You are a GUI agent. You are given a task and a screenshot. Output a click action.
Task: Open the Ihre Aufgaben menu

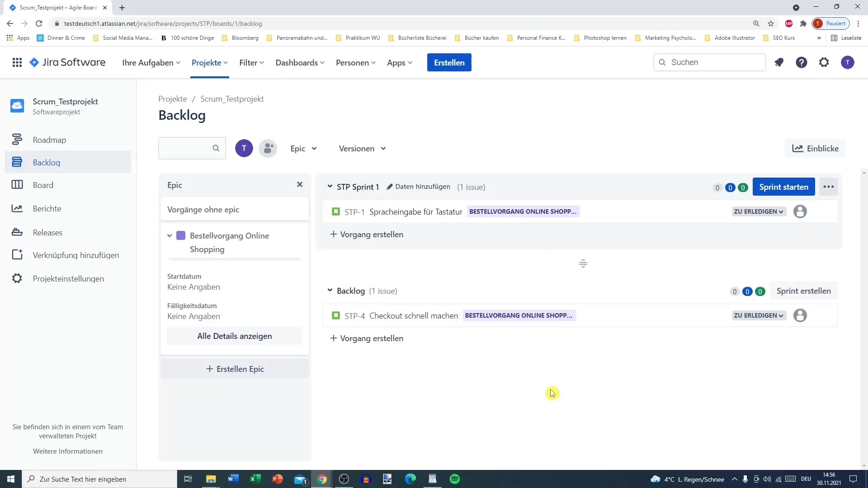151,62
